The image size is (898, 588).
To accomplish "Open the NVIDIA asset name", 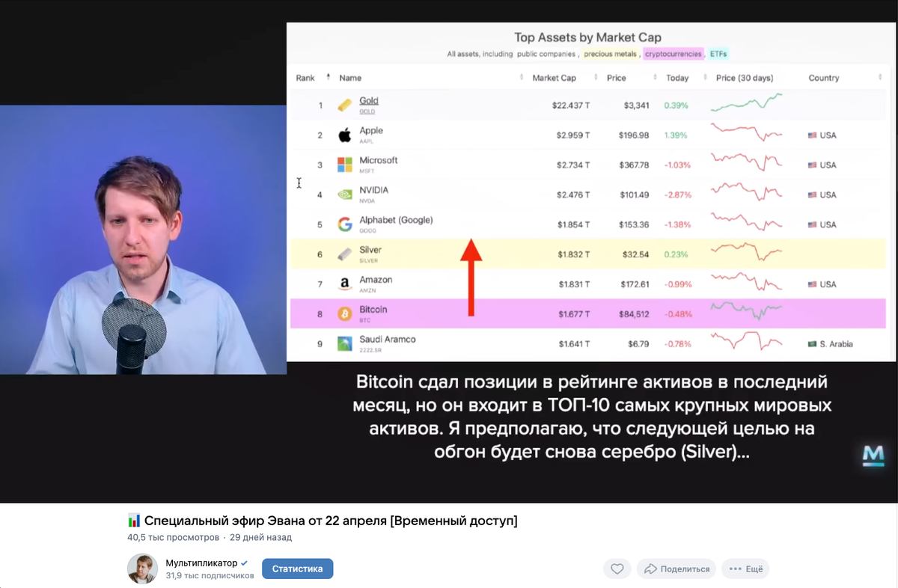I will [x=374, y=191].
